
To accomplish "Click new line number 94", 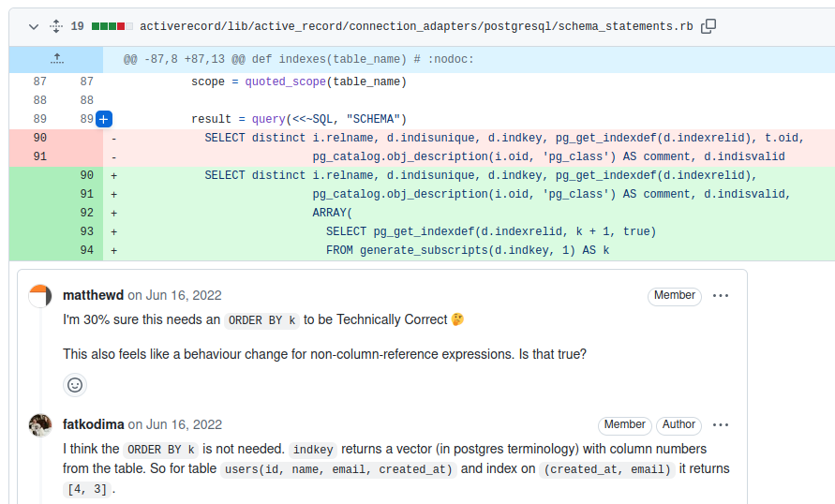I will click(x=87, y=250).
